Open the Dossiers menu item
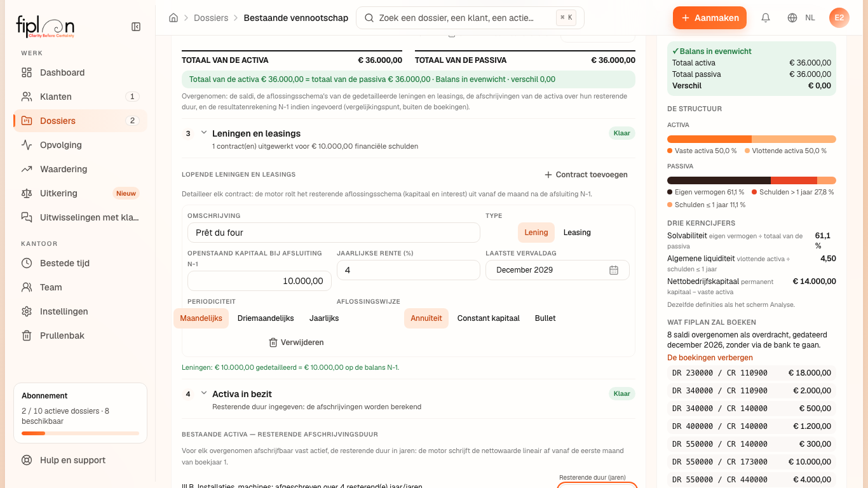The width and height of the screenshot is (868, 488). coord(80,121)
